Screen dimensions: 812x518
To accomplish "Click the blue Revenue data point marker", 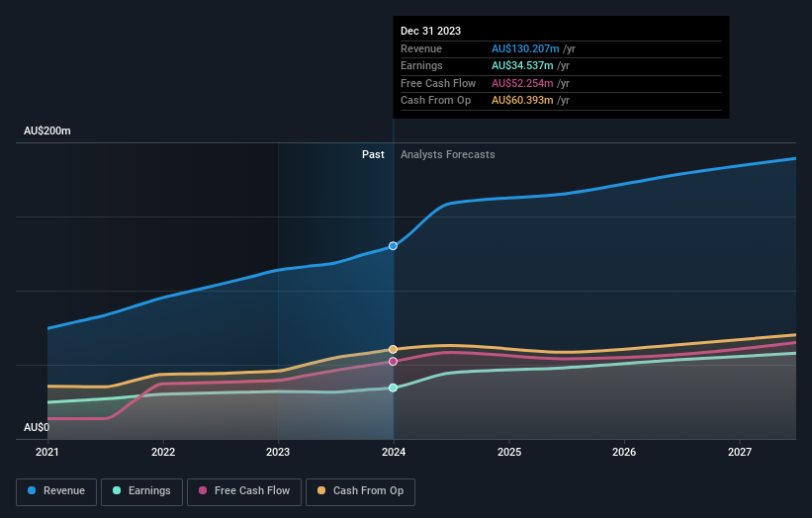I will click(393, 246).
